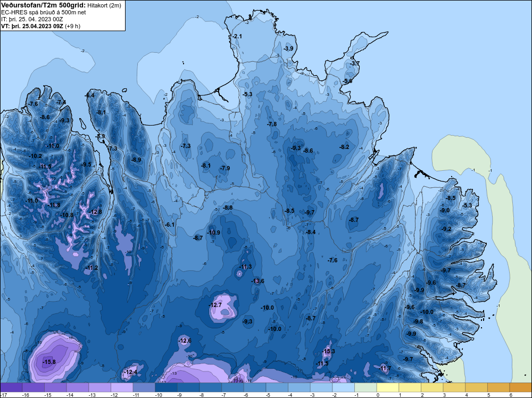Viewport: 532px width, 398px height.
Task: Select the legend swatch between -16 and -15
Action: [33, 387]
